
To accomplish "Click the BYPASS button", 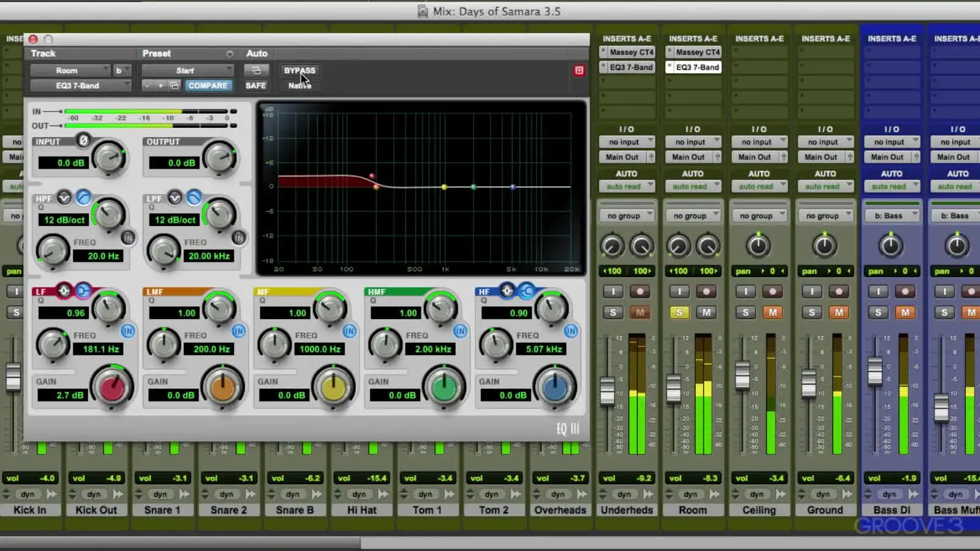I will 300,70.
